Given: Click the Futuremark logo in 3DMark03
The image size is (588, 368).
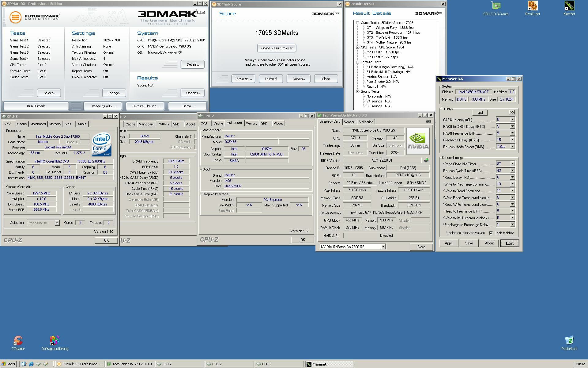Looking at the screenshot, I should (x=34, y=17).
